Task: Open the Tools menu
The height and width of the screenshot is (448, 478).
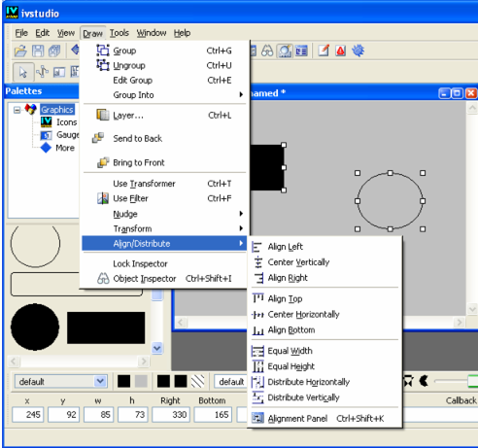Action: (x=119, y=33)
